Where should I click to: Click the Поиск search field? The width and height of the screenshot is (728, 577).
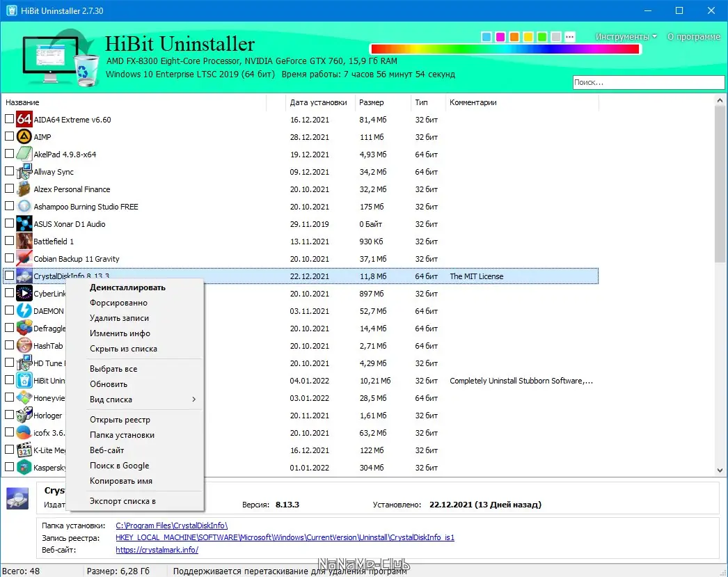pos(649,82)
